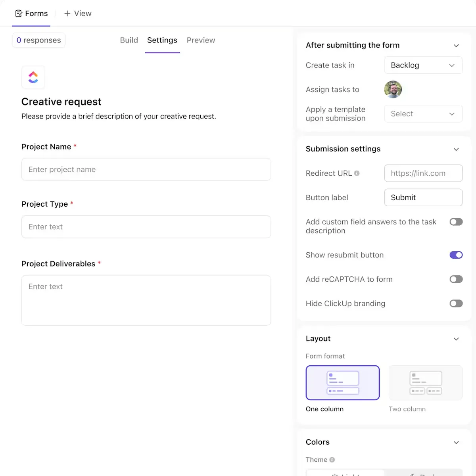
Task: Enable Add reCAPTCHA to form
Action: [x=456, y=279]
